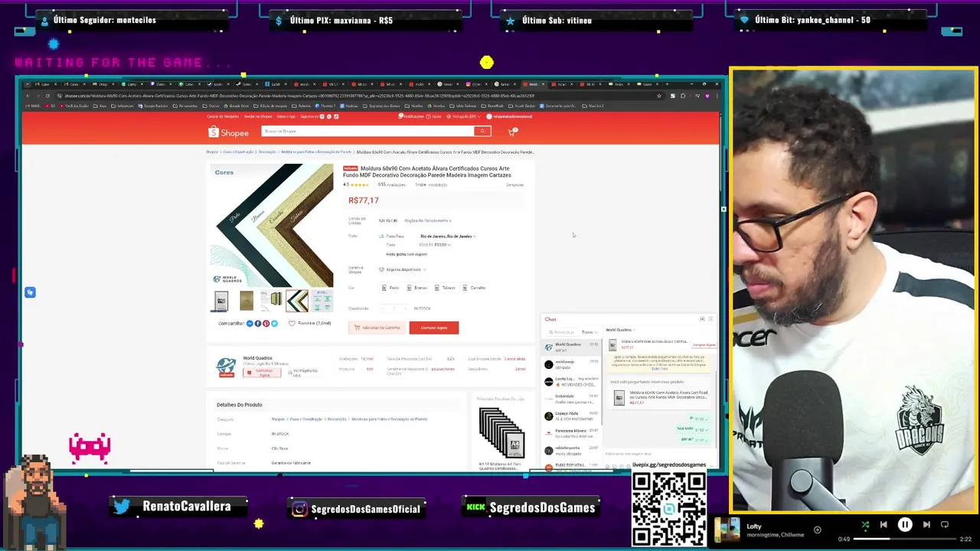Open Notificações bell in Shopee header
Image resolution: width=980 pixels, height=551 pixels.
[x=413, y=116]
